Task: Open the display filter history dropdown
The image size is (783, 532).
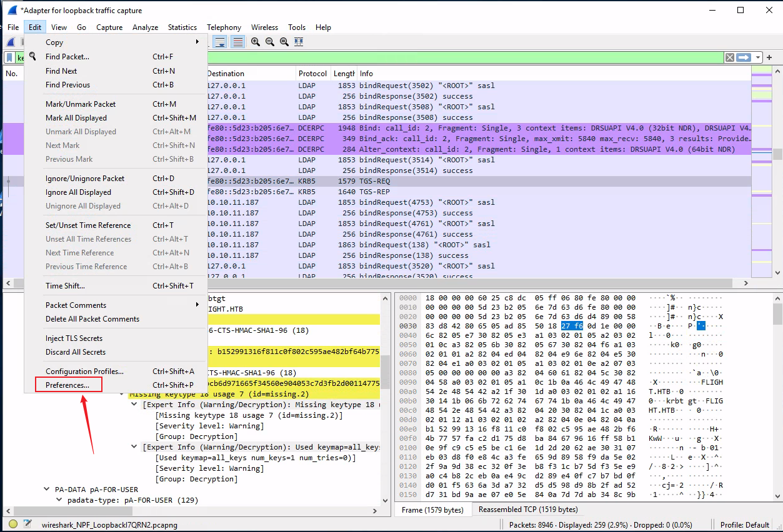Action: (x=757, y=57)
